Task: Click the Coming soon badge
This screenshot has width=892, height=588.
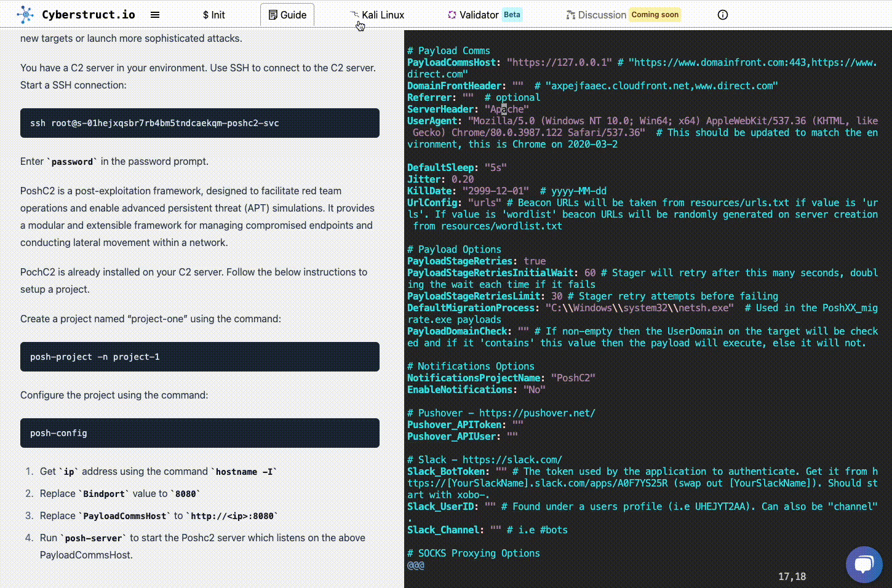Action: point(655,15)
